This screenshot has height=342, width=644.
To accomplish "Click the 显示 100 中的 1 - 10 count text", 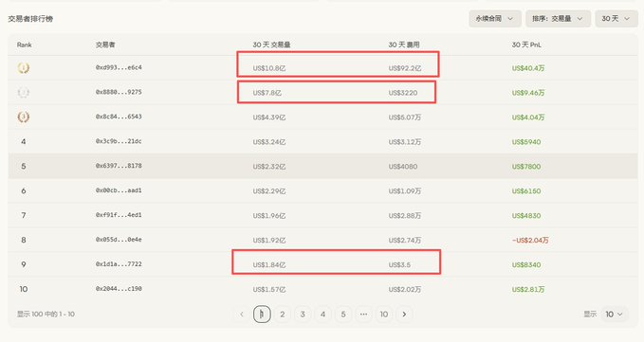I will [x=46, y=315].
